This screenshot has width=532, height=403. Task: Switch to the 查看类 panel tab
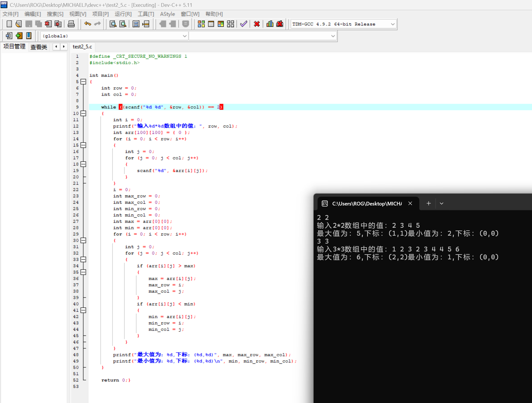coord(39,47)
